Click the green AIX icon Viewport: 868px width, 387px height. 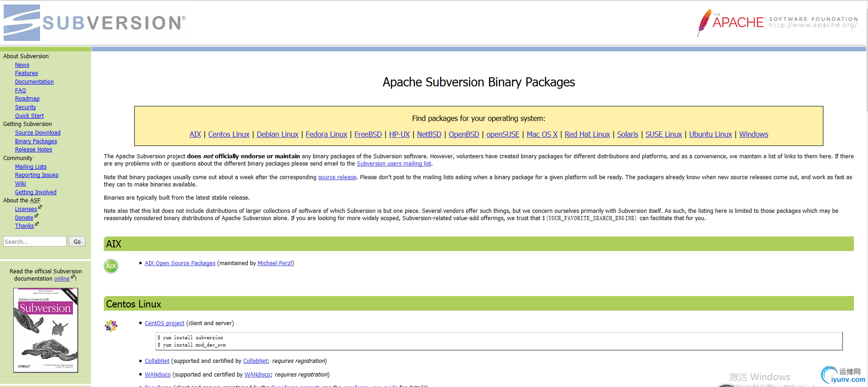coord(111,266)
